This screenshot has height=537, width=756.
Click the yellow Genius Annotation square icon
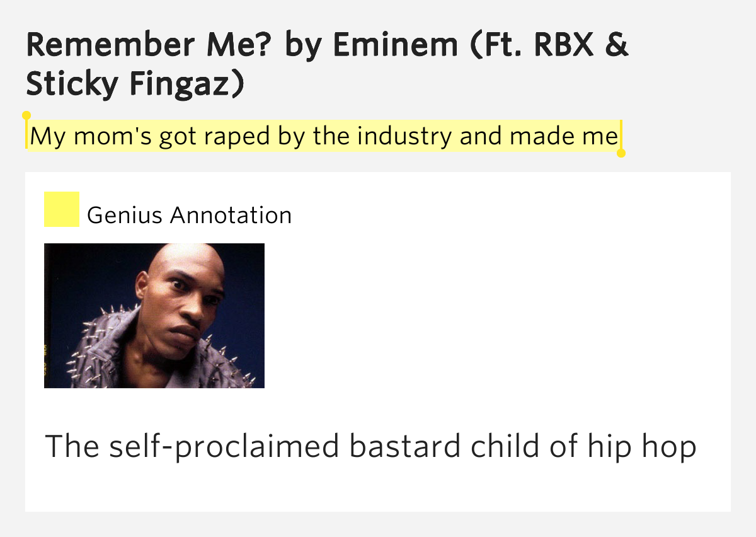(x=61, y=209)
